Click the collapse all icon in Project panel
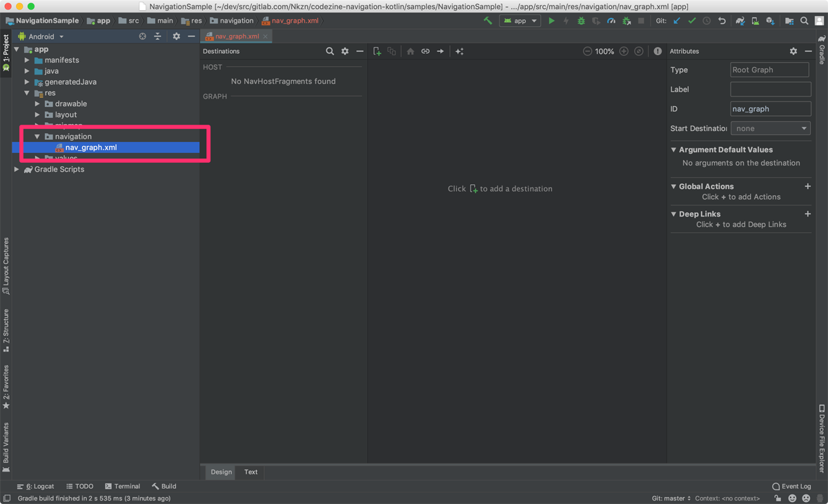Screen dimensions: 828x504 pos(158,37)
